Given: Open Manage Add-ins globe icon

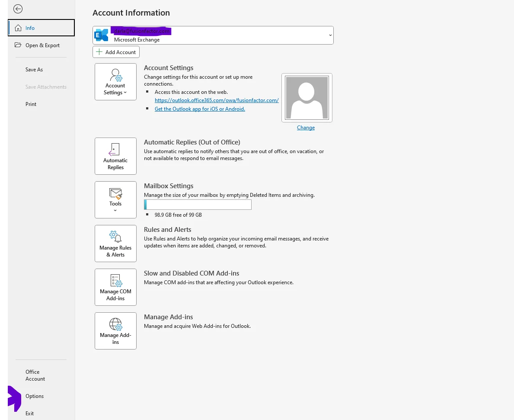Looking at the screenshot, I should click(116, 324).
